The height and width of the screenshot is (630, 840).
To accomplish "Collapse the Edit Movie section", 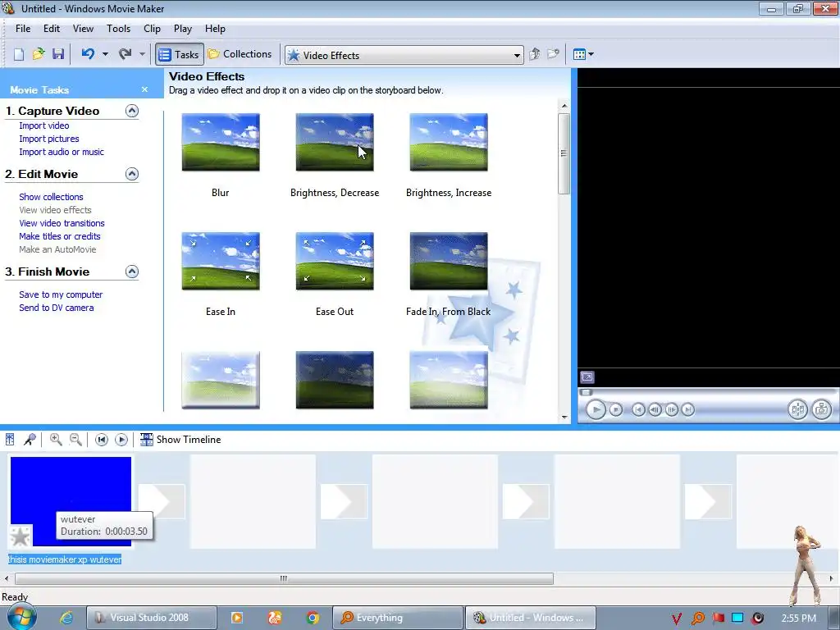I will pyautogui.click(x=132, y=174).
